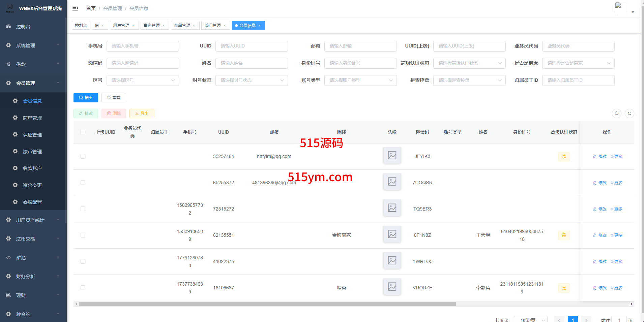Check the row checkbox for UUID 65255372
This screenshot has height=322, width=644.
[83, 183]
